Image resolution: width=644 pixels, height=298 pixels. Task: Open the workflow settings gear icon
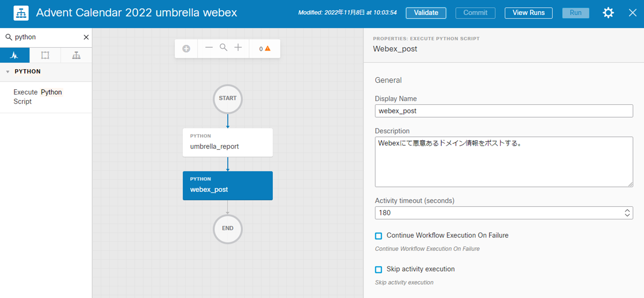click(x=608, y=13)
